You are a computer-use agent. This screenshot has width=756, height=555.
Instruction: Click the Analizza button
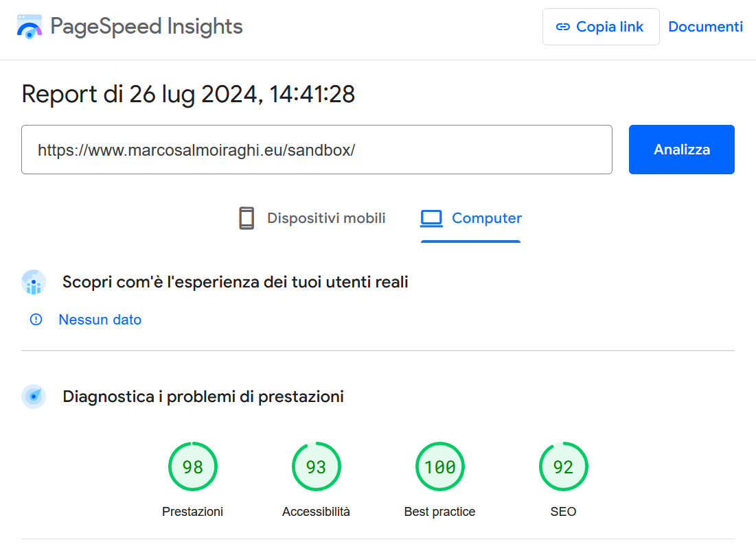click(681, 150)
